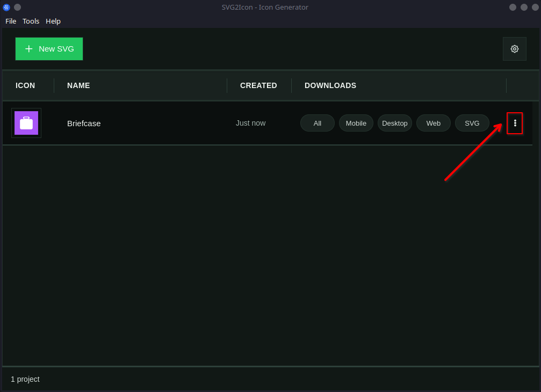Download the Web icon set
541x392 pixels.
click(433, 123)
